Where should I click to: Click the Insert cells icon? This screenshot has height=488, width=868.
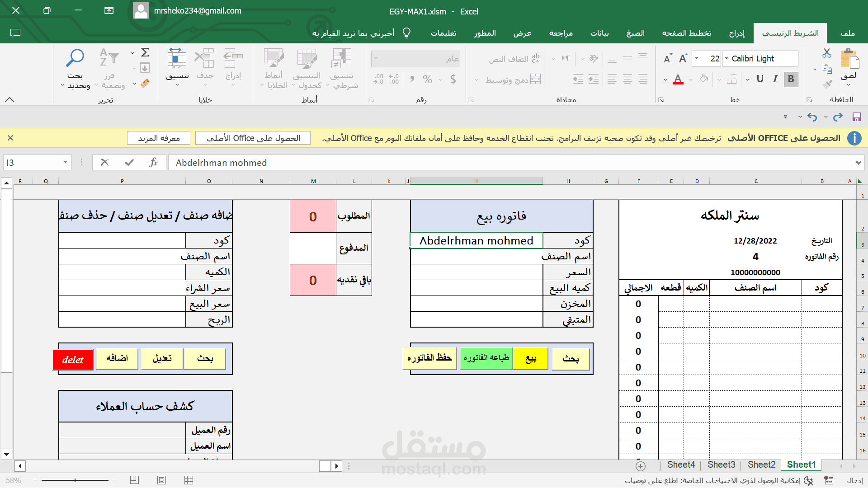(233, 59)
